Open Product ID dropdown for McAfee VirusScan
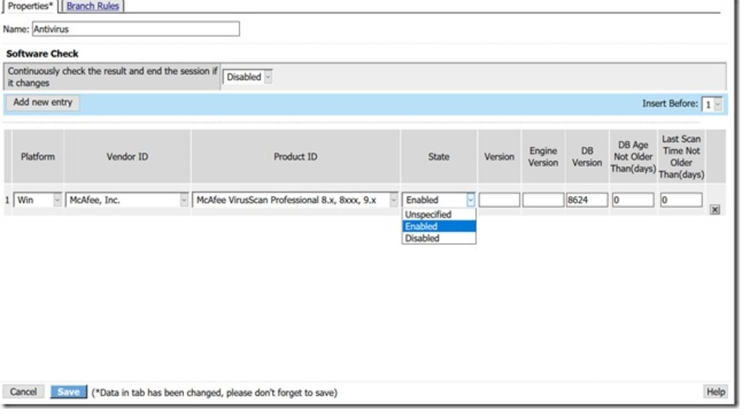This screenshot has height=419, width=750. coord(295,200)
